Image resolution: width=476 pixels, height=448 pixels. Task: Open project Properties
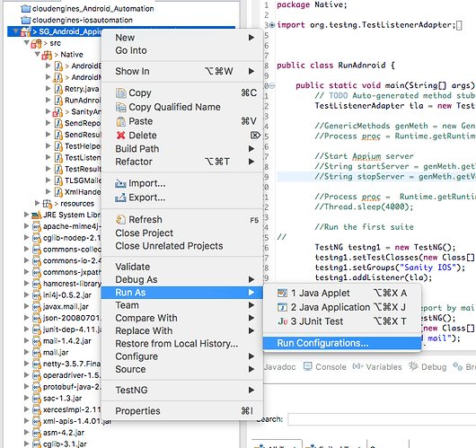(x=182, y=411)
